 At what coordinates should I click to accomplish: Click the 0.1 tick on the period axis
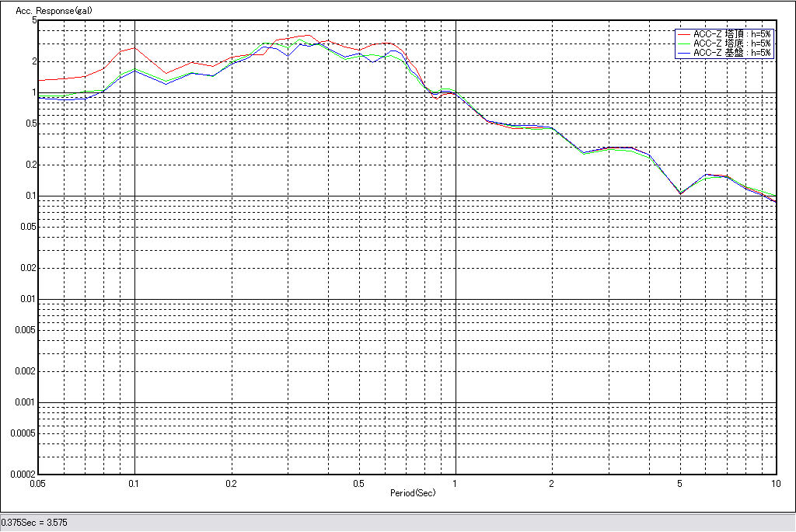click(134, 483)
